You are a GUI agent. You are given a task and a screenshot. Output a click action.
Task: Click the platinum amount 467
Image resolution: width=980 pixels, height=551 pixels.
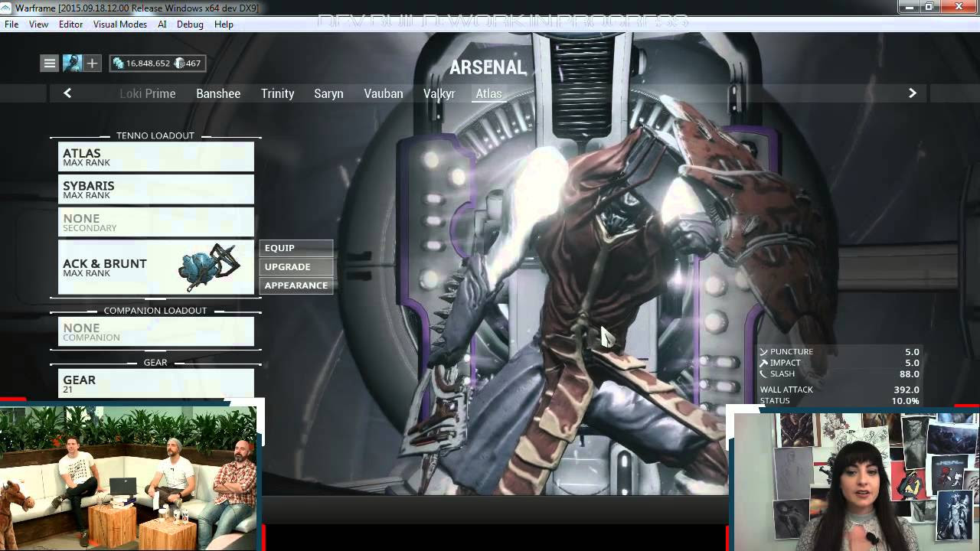tap(194, 64)
